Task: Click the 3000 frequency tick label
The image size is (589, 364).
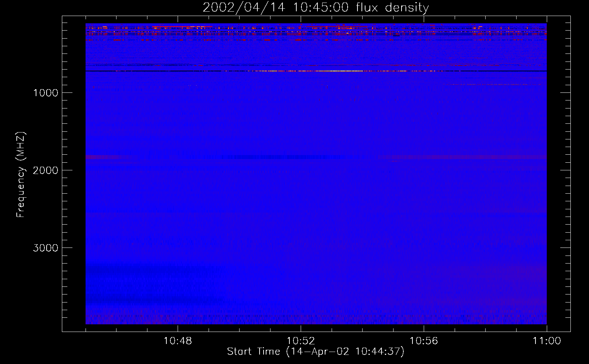Action: click(x=46, y=248)
